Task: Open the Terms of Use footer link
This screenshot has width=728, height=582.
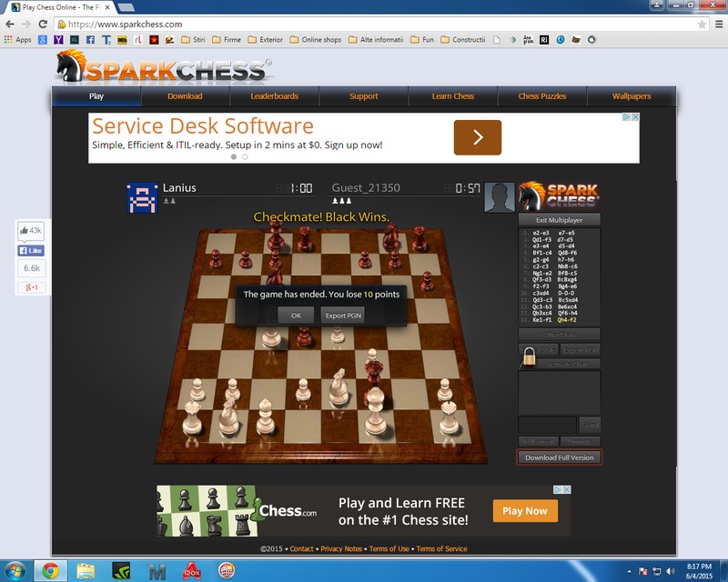Action: click(389, 548)
